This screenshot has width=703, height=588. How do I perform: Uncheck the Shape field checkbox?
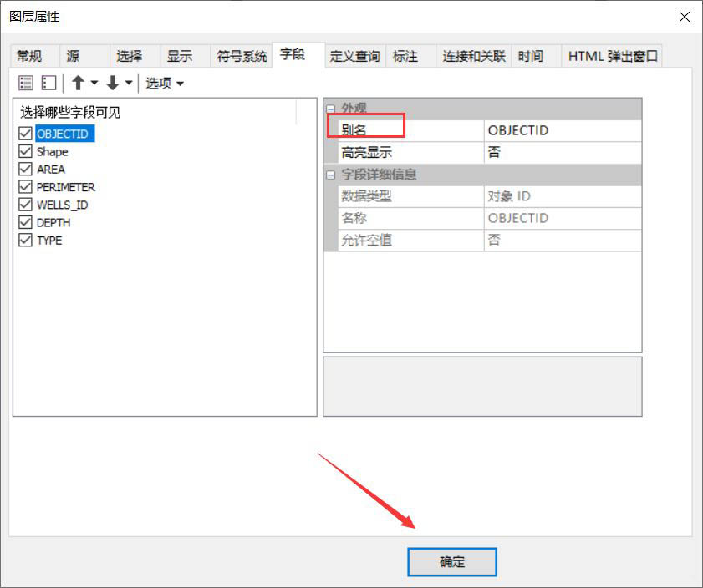(x=25, y=151)
